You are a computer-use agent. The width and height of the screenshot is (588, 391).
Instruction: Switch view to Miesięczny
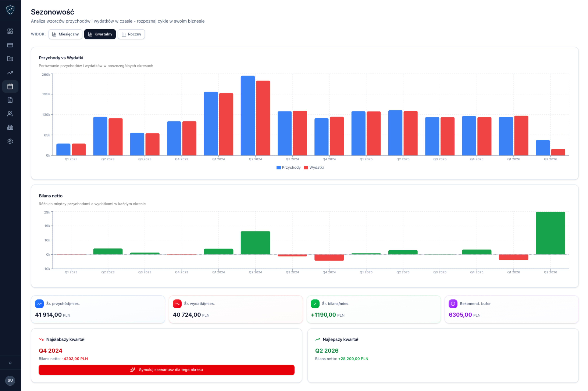[x=65, y=34]
